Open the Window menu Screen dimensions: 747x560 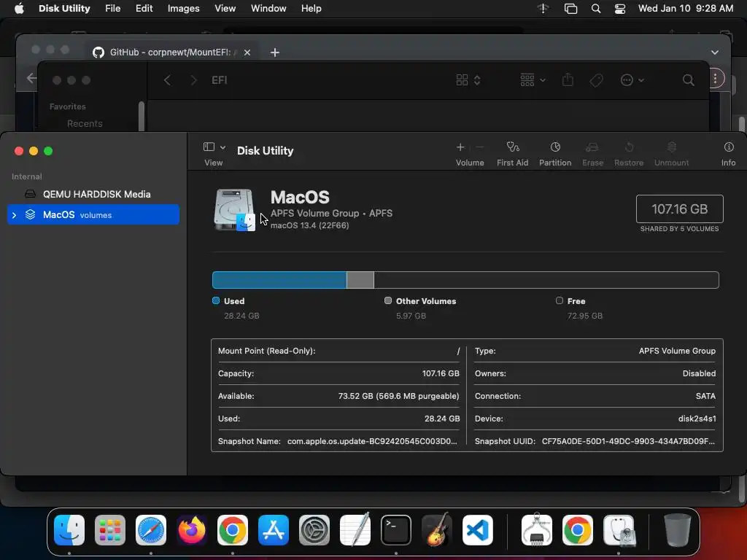[268, 9]
